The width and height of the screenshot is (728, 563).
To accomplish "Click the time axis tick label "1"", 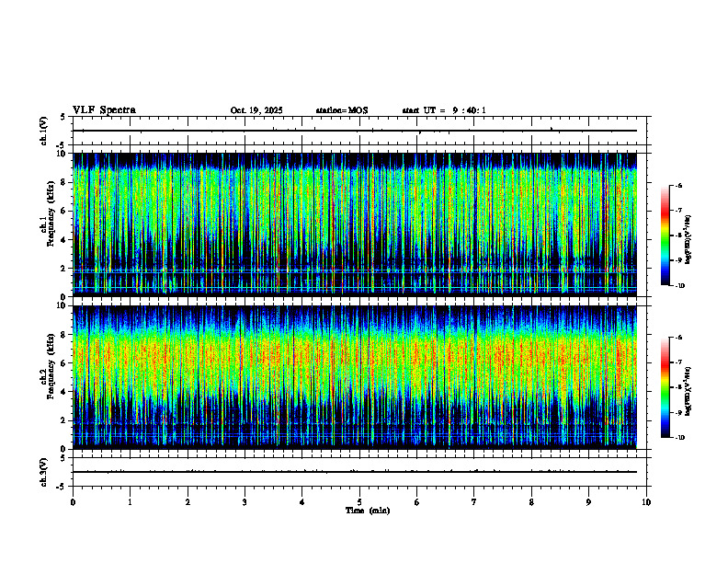I will pos(130,502).
